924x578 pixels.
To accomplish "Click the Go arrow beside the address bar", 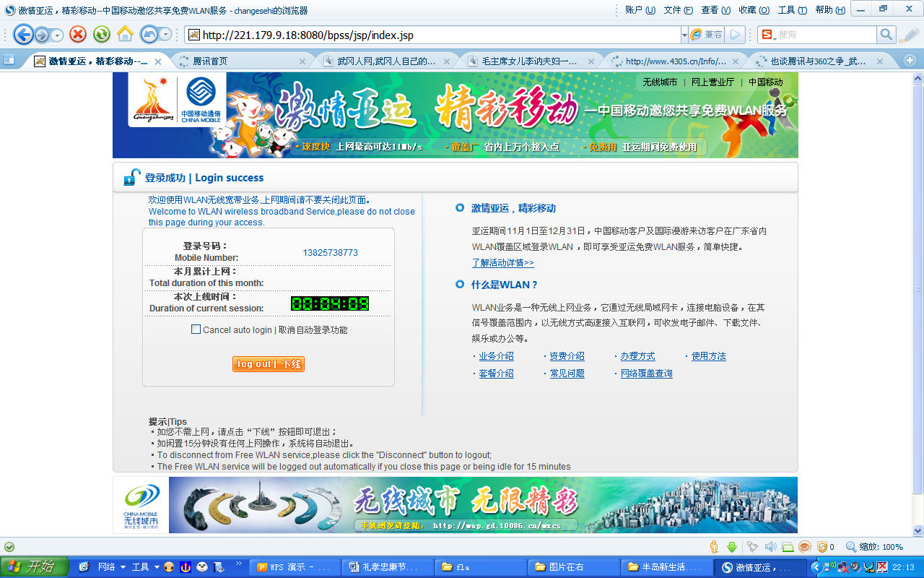I will click(736, 35).
